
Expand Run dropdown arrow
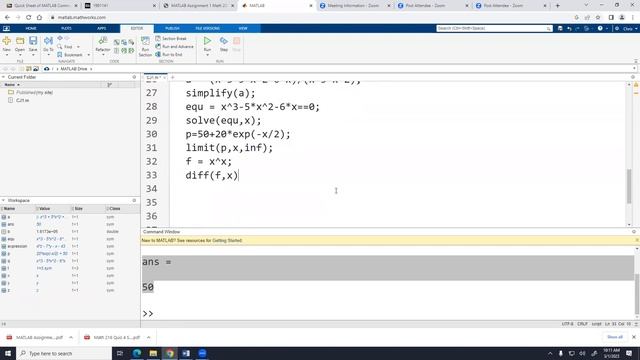coord(207,55)
